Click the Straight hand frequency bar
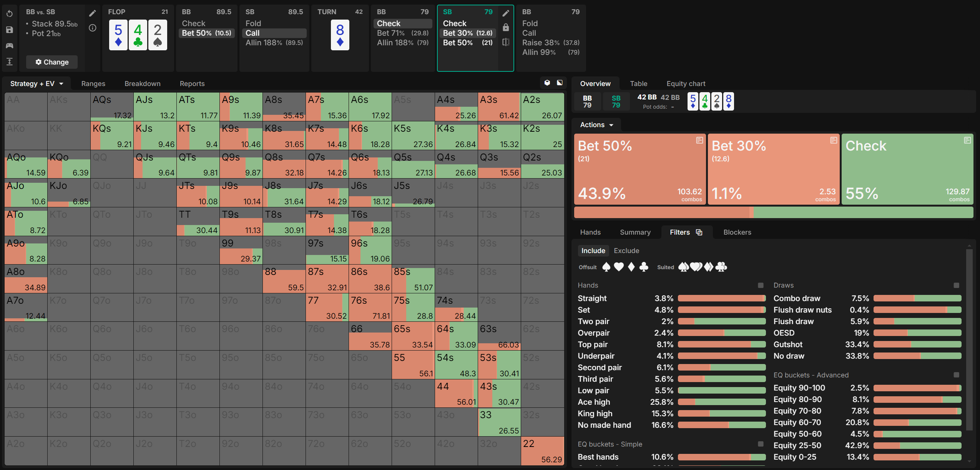This screenshot has width=980, height=470. pos(721,298)
